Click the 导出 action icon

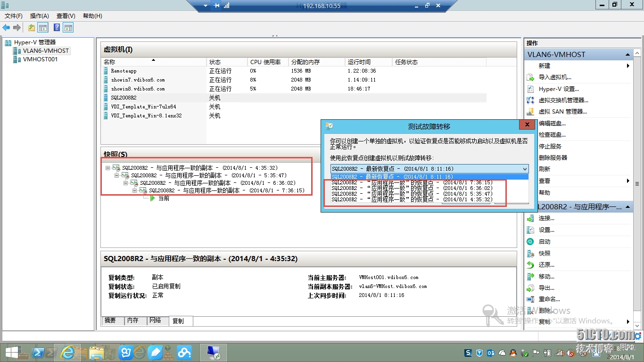530,288
